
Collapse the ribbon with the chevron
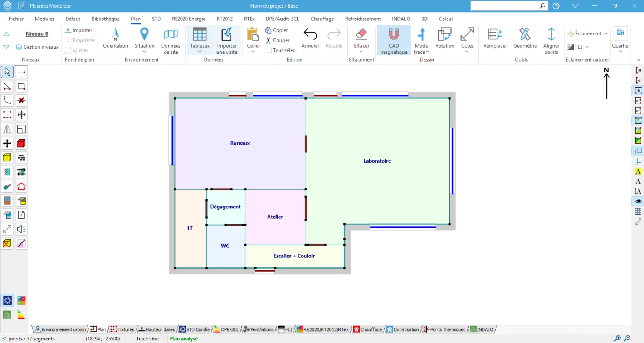pos(639,60)
